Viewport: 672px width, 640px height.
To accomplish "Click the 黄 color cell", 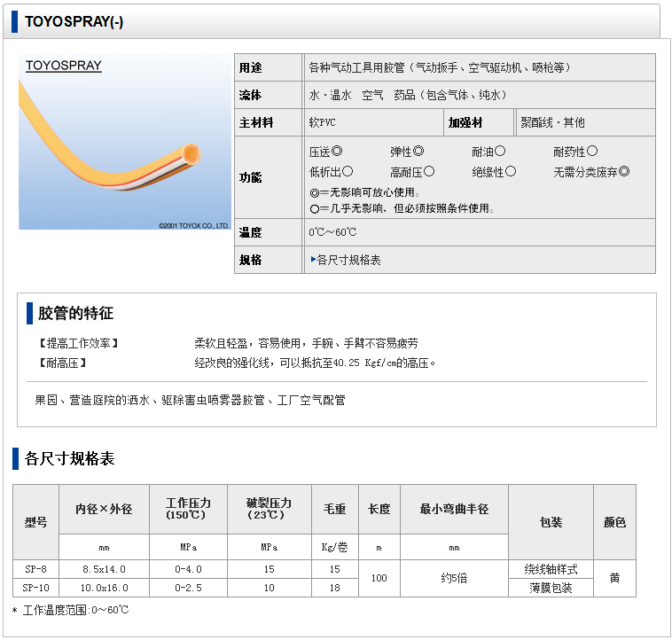I will (614, 578).
